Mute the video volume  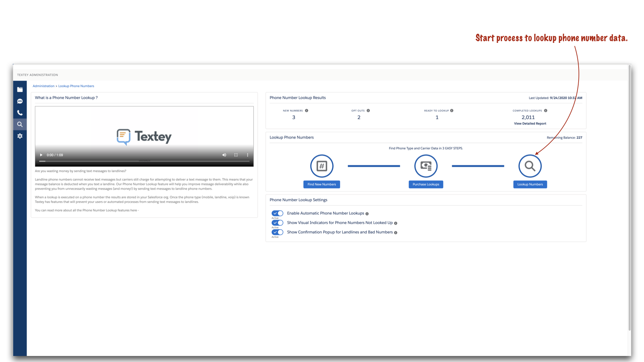point(224,155)
